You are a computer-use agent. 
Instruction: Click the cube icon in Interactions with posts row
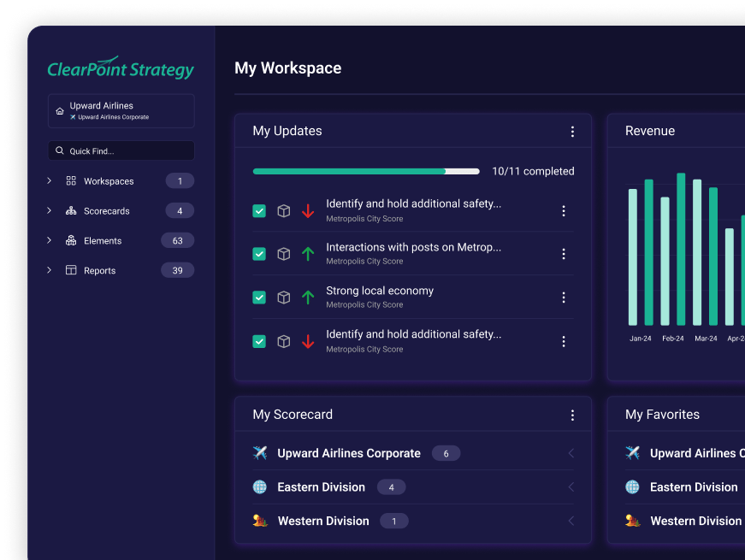(x=284, y=254)
